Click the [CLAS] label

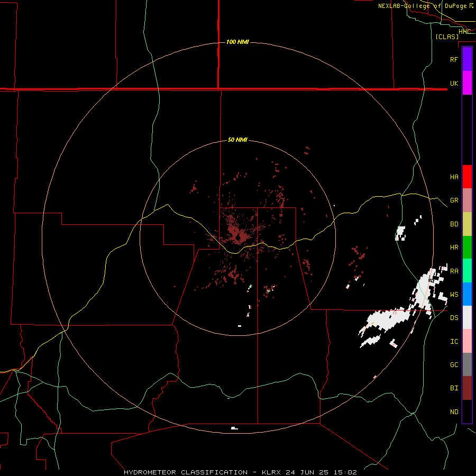coord(447,36)
